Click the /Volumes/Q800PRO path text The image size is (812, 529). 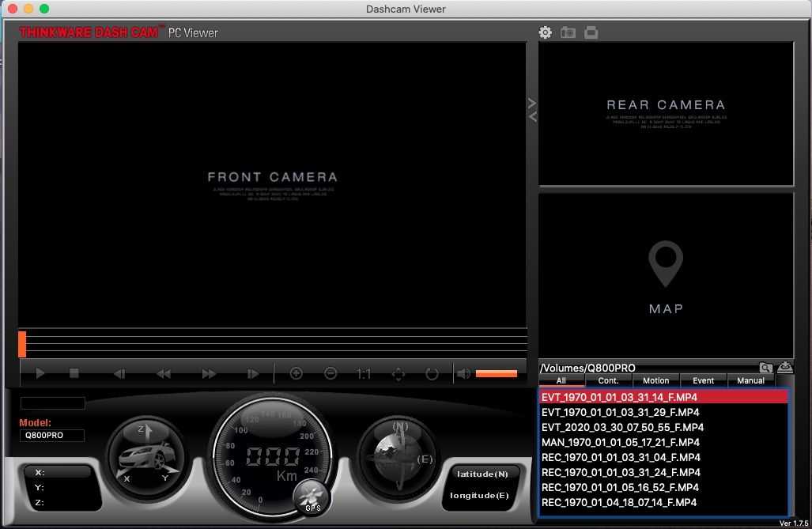coord(587,368)
